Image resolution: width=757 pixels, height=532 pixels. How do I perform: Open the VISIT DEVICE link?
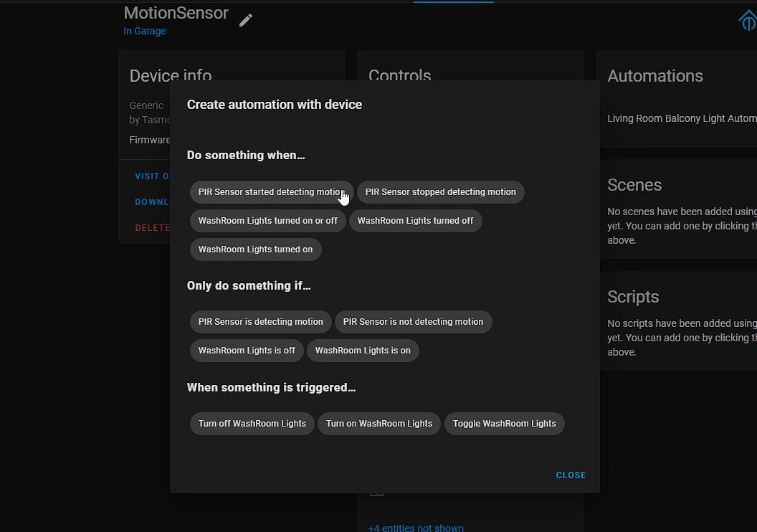coord(153,176)
